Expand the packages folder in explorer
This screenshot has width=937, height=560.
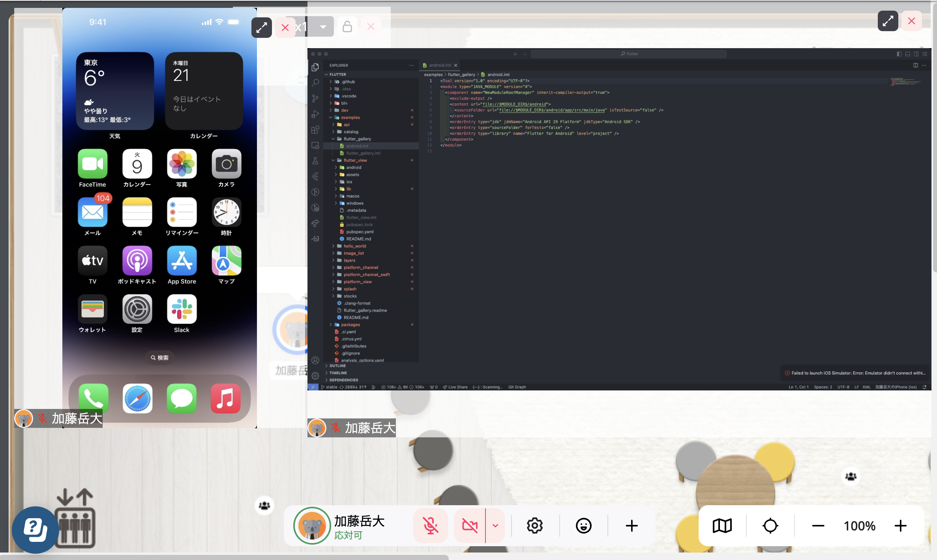350,325
